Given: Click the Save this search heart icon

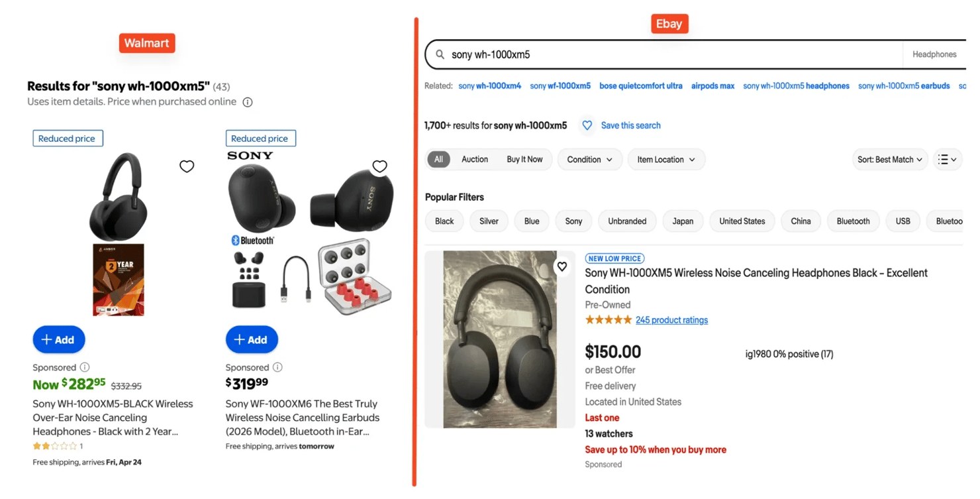Looking at the screenshot, I should pyautogui.click(x=587, y=125).
